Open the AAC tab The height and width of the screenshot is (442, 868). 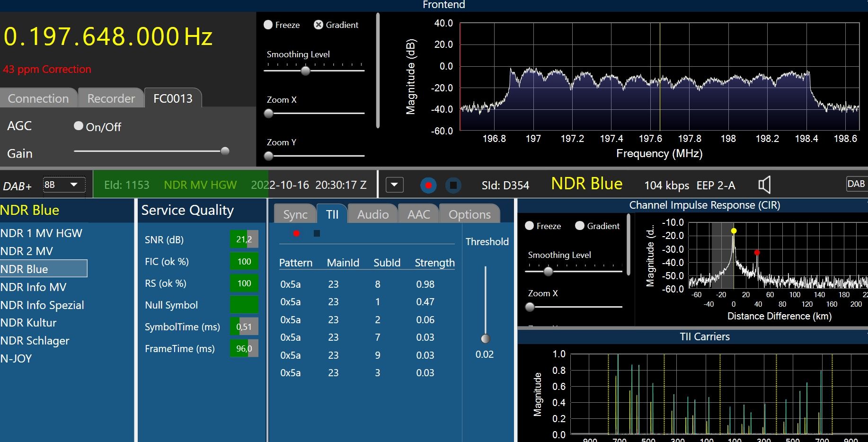[x=418, y=214]
